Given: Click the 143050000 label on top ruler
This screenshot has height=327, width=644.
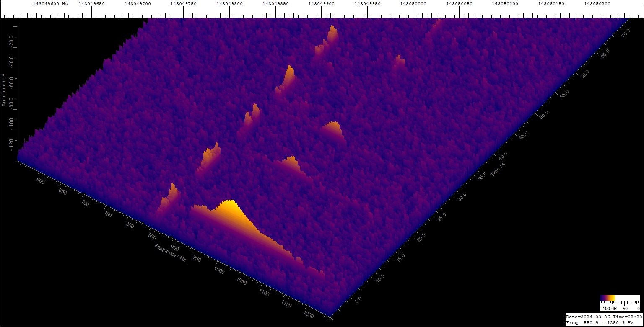Looking at the screenshot, I should coord(413,3).
